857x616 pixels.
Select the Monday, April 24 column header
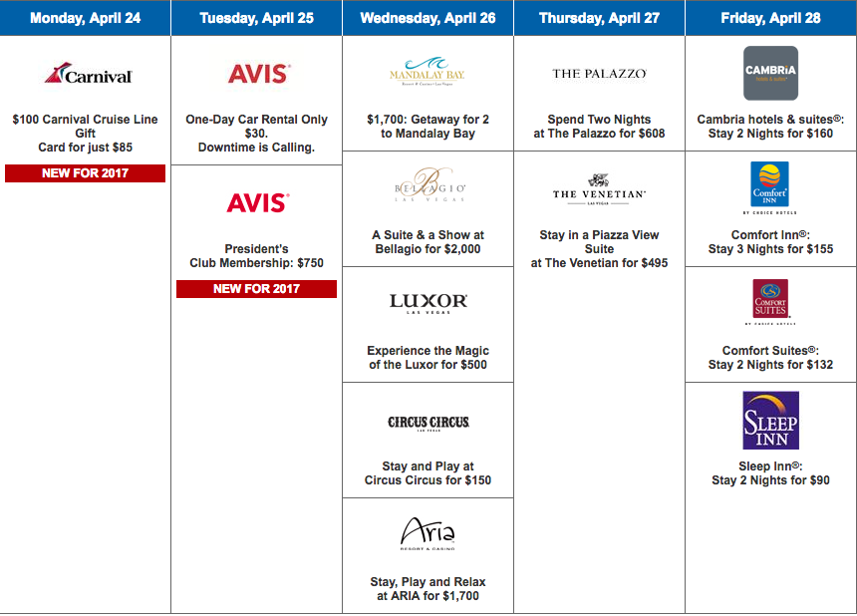[86, 18]
